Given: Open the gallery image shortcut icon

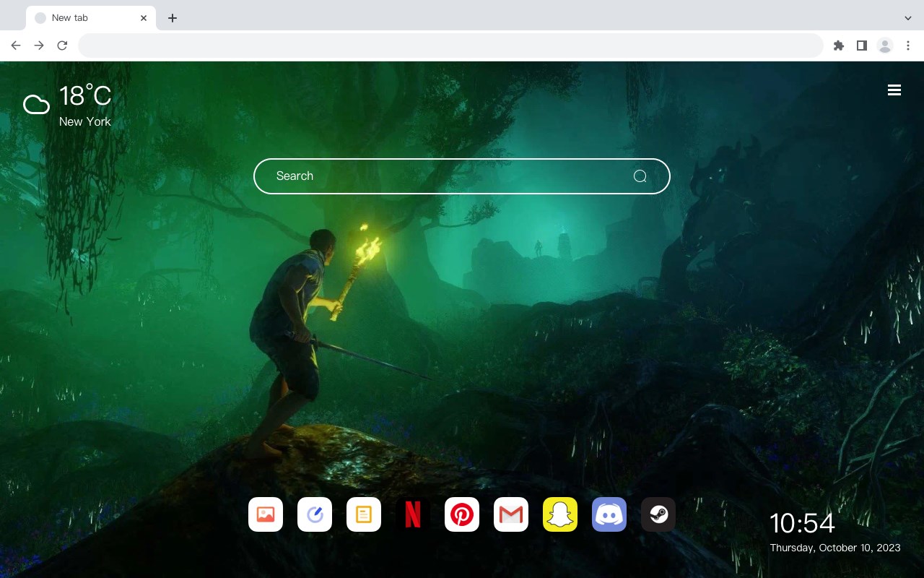Looking at the screenshot, I should click(266, 514).
